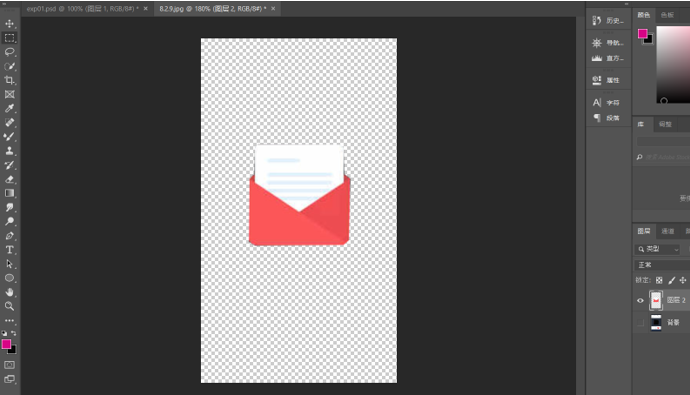Click Color panel background black swatch
690x395 pixels.
point(650,40)
